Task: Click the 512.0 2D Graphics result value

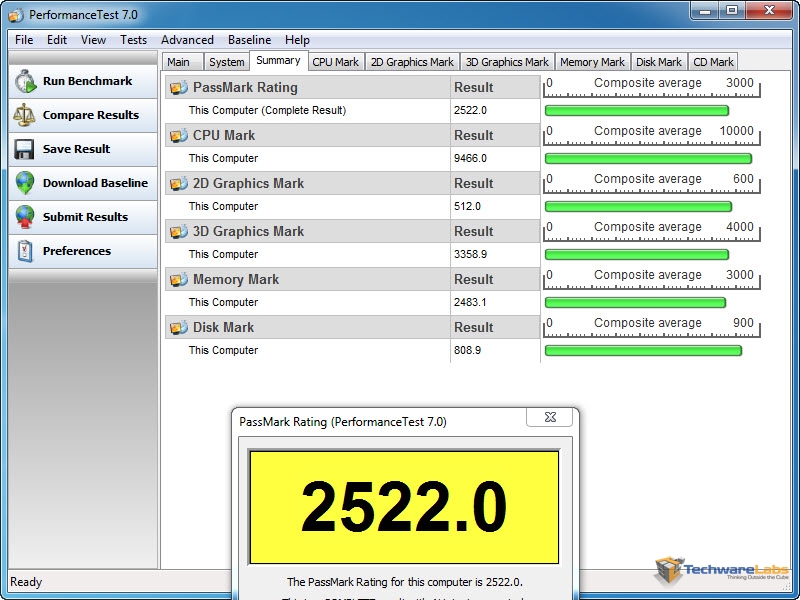Action: pos(467,206)
